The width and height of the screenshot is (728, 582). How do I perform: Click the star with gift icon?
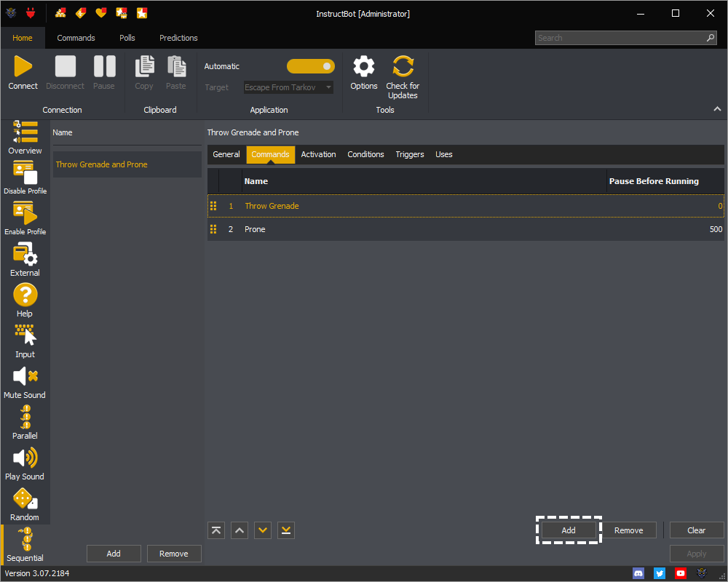(122, 13)
